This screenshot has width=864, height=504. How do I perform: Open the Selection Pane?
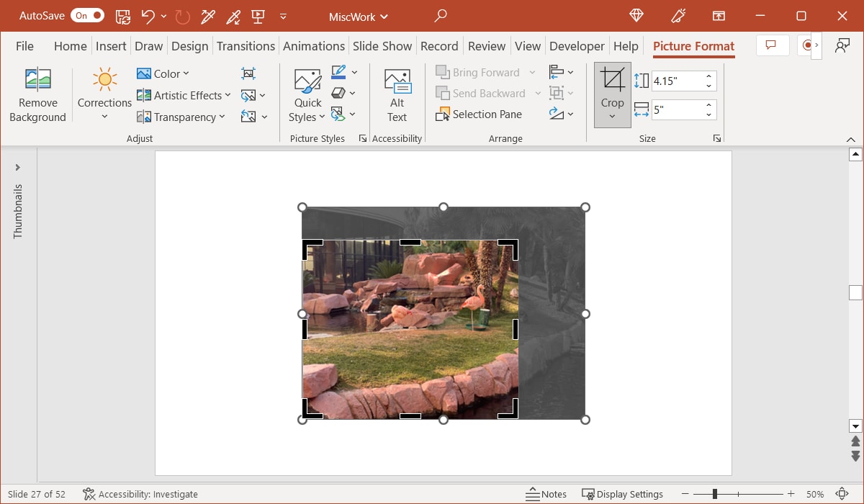coord(480,114)
